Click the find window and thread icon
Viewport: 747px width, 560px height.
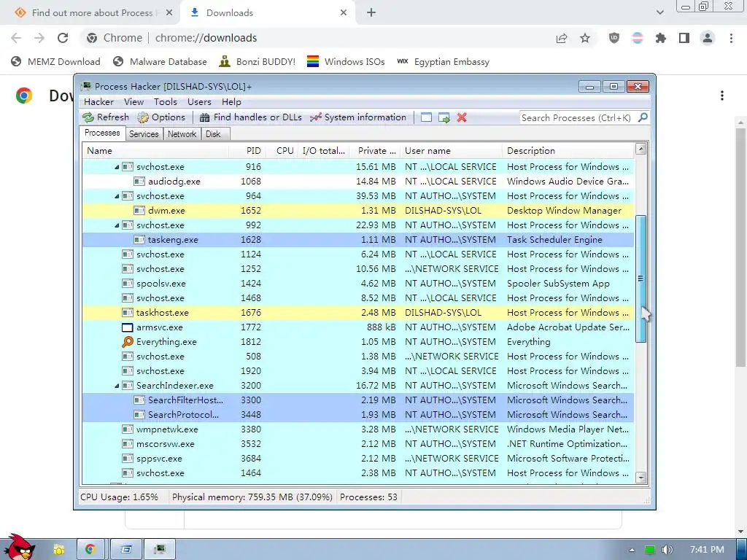click(444, 117)
